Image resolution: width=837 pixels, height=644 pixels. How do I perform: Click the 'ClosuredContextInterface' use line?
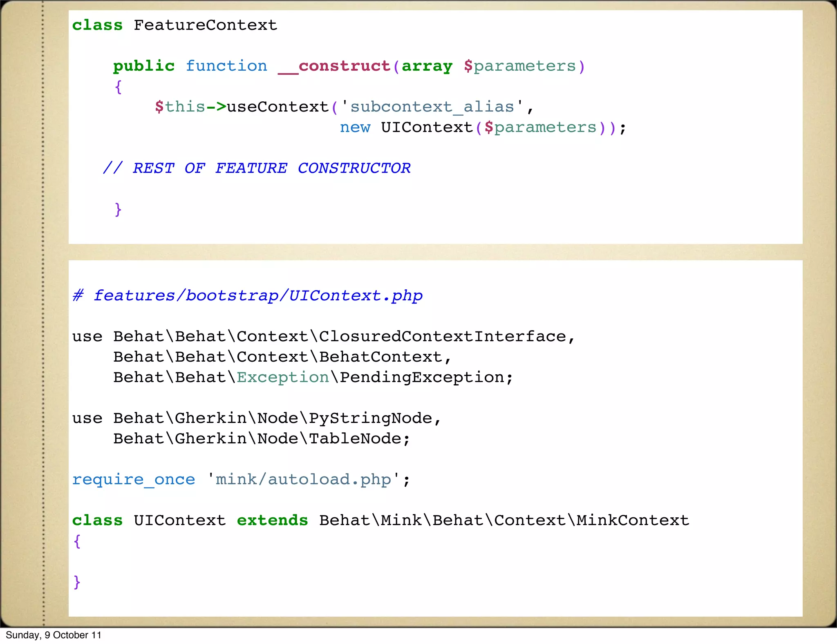click(x=324, y=337)
